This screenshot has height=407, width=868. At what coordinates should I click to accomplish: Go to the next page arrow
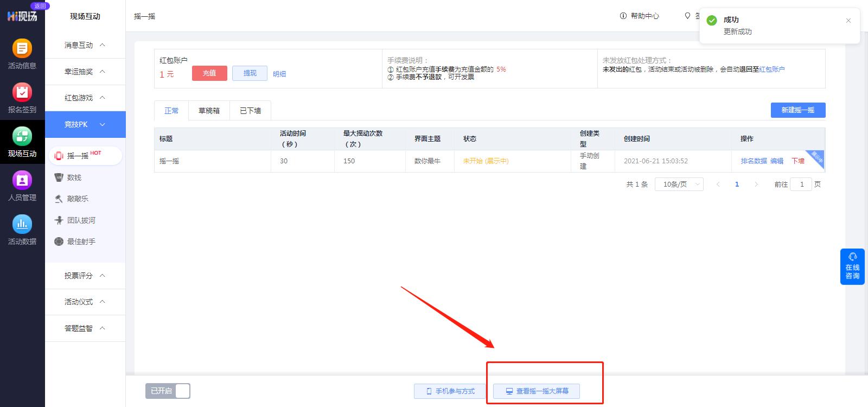coord(756,185)
